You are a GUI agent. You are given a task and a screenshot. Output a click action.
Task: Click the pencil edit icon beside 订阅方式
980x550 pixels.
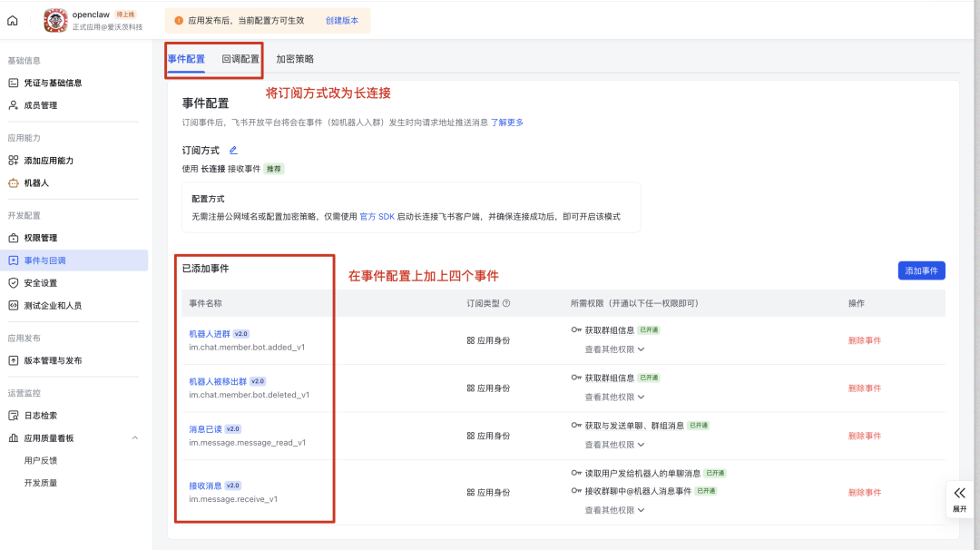click(x=234, y=150)
